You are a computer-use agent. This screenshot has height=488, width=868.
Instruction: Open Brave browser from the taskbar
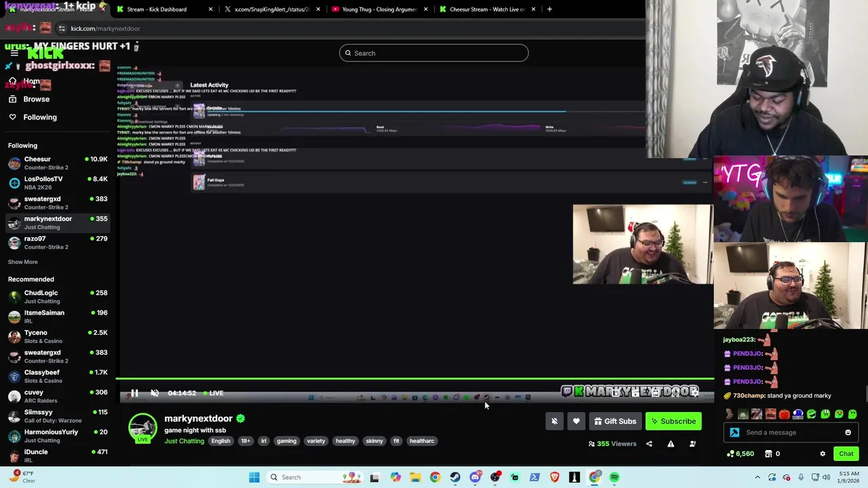pos(555,477)
